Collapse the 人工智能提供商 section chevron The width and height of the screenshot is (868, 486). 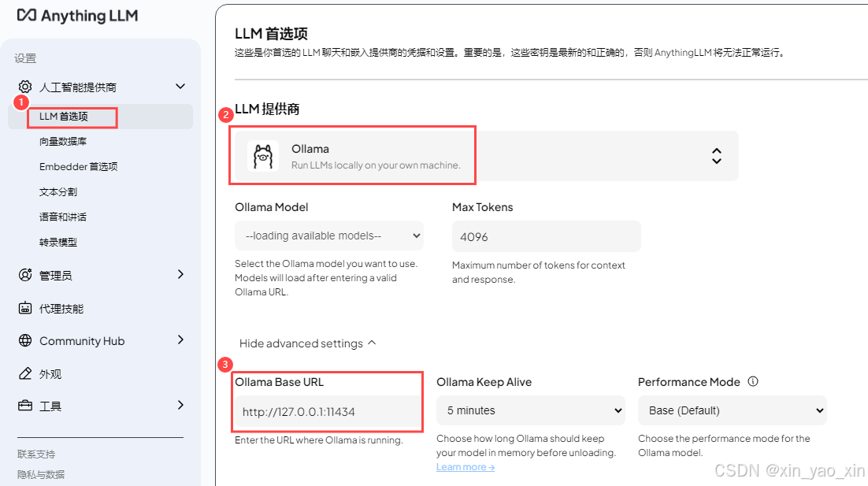click(180, 87)
